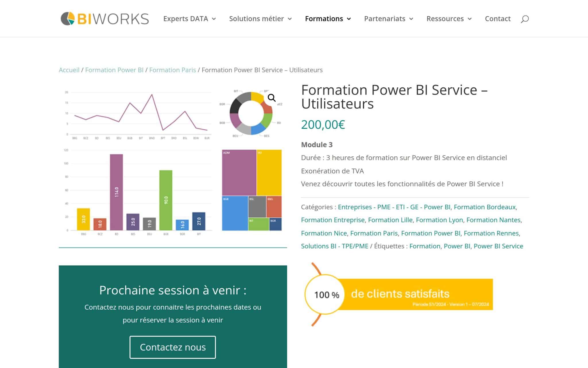Open the Formation Rennes category
588x368 pixels.
491,233
